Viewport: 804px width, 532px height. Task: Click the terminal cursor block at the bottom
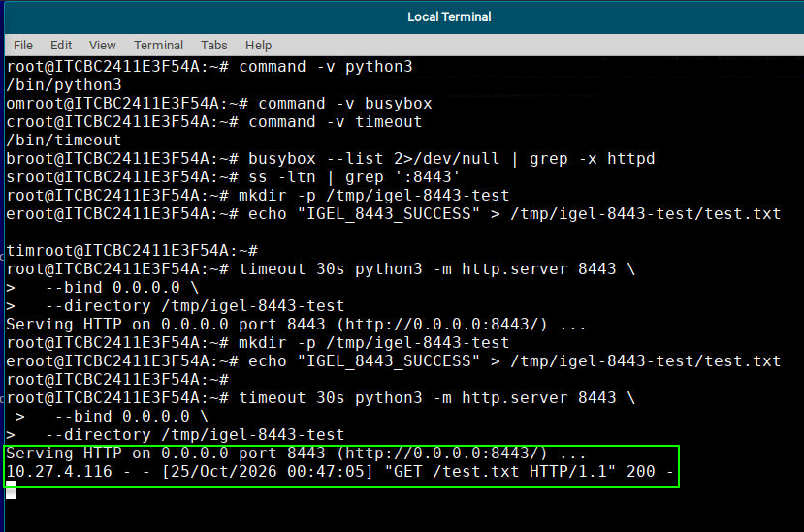pos(11,490)
